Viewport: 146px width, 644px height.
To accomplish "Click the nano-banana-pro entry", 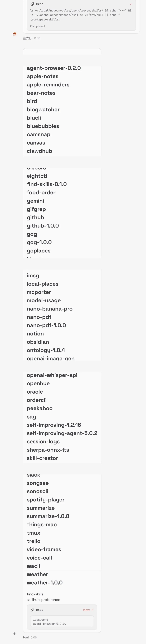I will [x=50, y=309].
